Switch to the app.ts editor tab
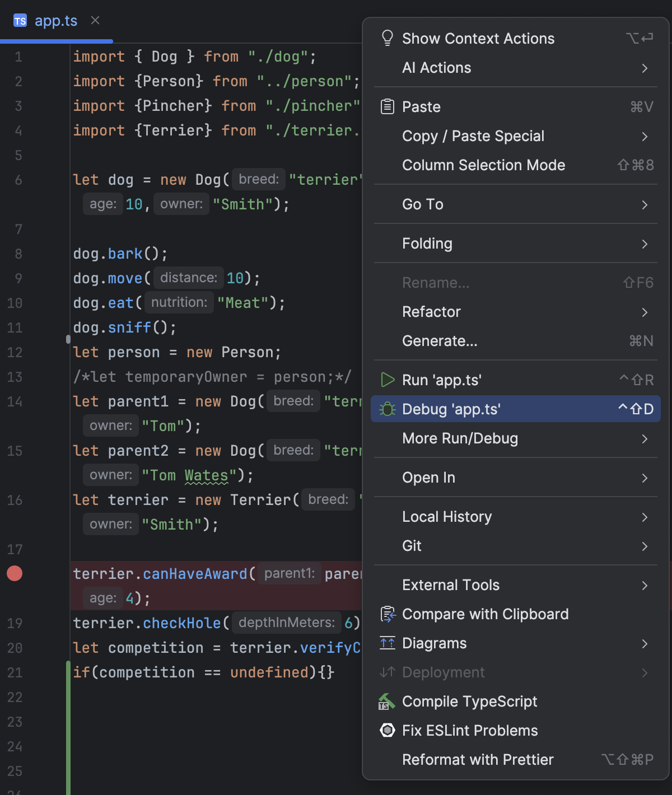Viewport: 672px width, 795px height. [56, 21]
